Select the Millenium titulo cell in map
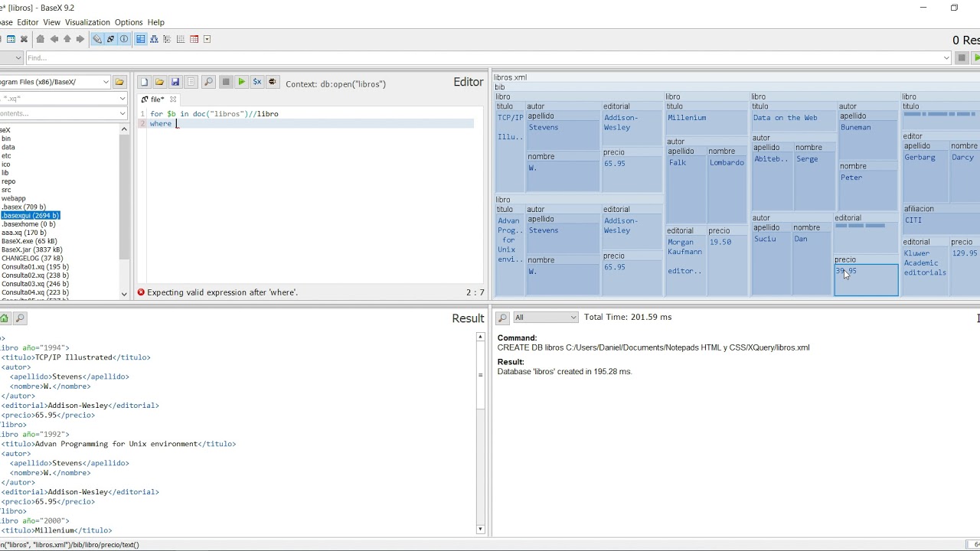The image size is (980, 551). click(x=706, y=119)
